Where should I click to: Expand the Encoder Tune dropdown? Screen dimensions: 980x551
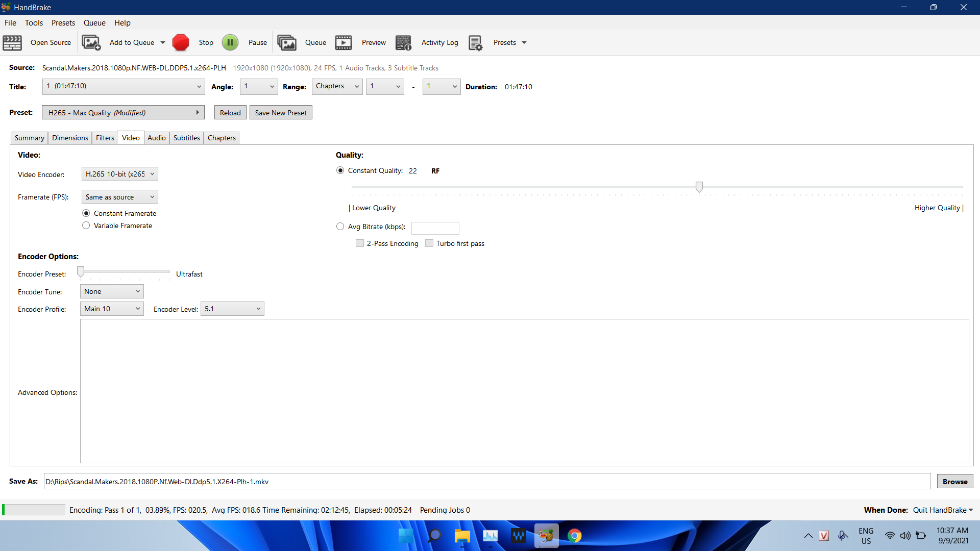(x=112, y=291)
